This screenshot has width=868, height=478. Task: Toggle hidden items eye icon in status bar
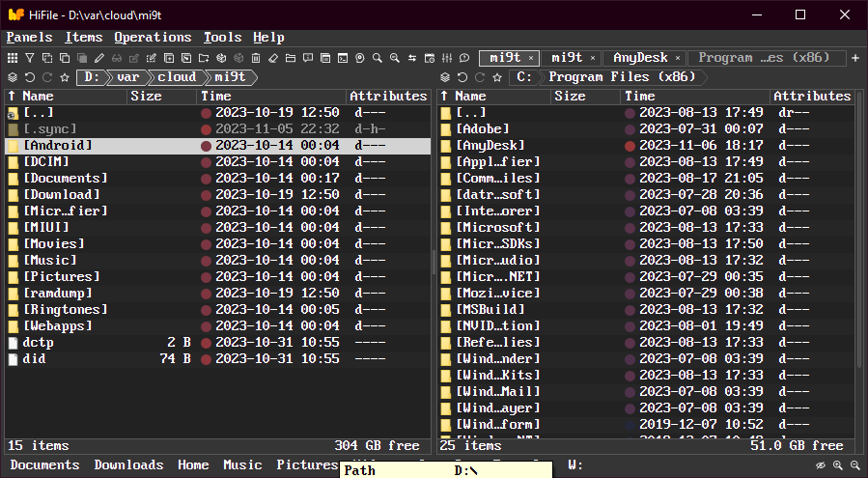point(821,465)
